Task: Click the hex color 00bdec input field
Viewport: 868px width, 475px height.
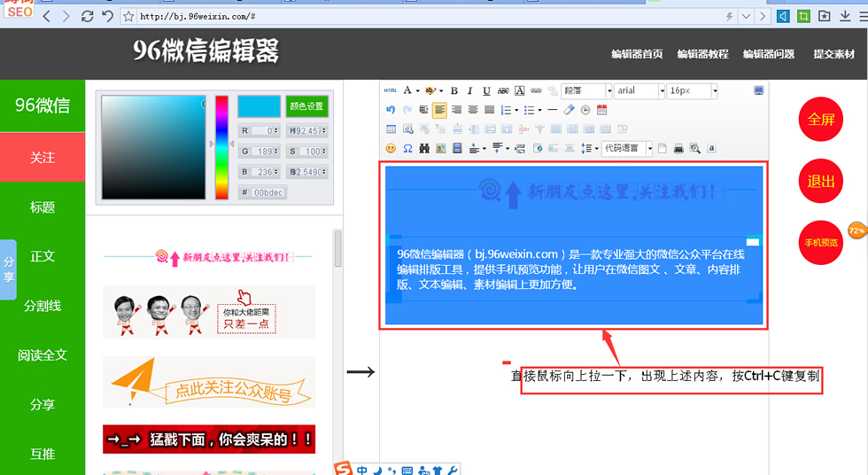Action: pyautogui.click(x=268, y=192)
